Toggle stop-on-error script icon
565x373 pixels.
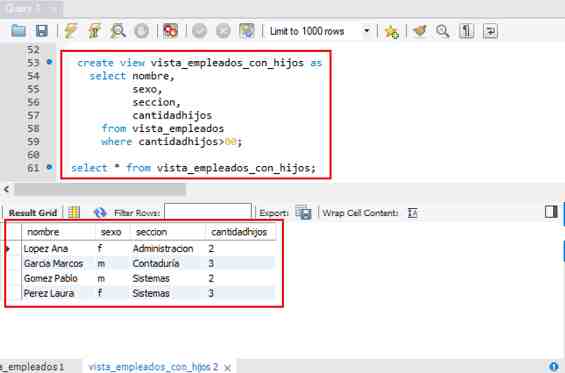(170, 31)
